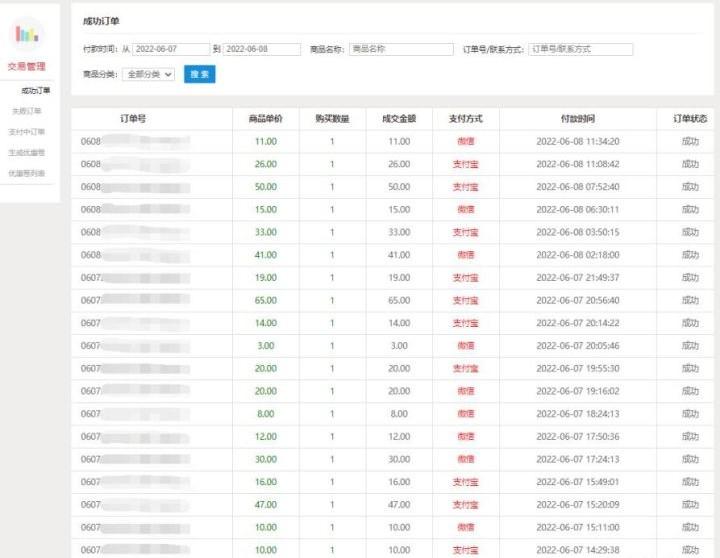
Task: Click the 购买数量 column header
Action: pyautogui.click(x=332, y=118)
